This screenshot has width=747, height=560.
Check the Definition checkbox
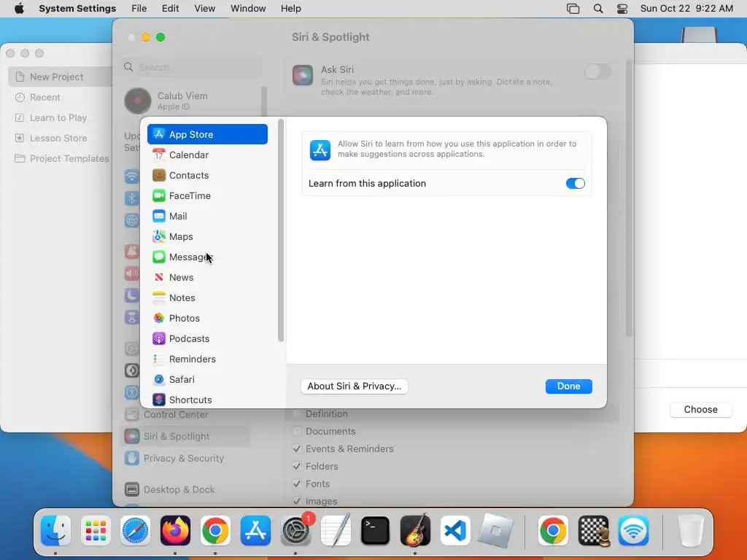click(x=297, y=414)
